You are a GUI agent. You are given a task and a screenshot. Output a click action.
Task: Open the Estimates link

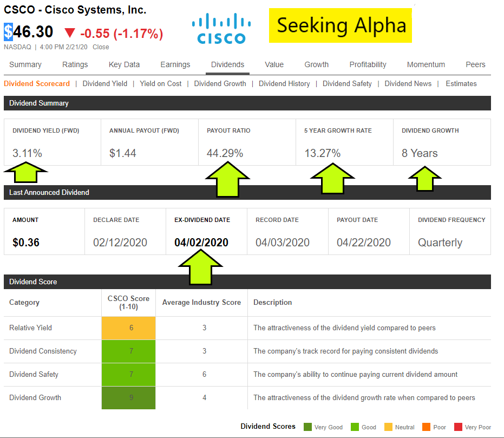[x=461, y=83]
